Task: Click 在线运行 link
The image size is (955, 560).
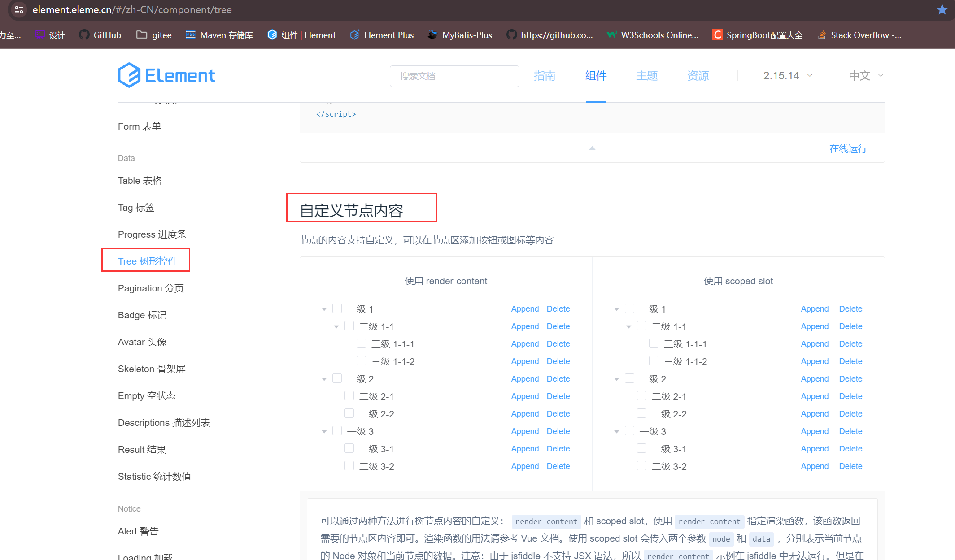Action: pos(848,148)
